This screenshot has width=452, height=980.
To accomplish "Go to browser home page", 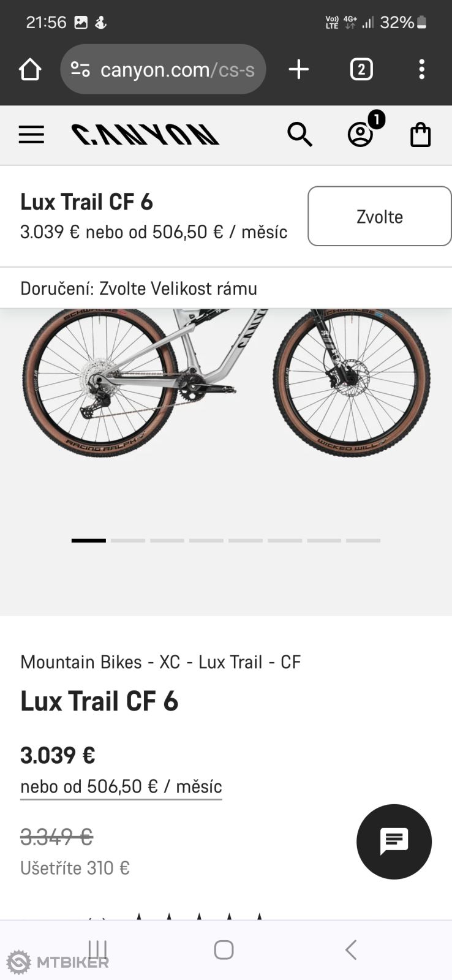I will pos(30,69).
